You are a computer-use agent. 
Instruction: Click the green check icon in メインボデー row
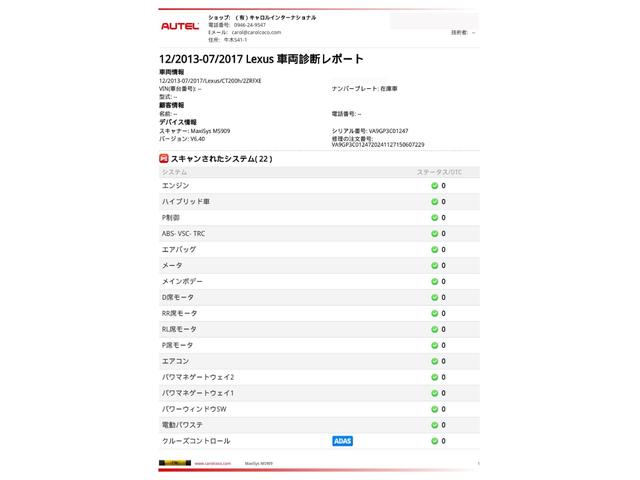[435, 281]
